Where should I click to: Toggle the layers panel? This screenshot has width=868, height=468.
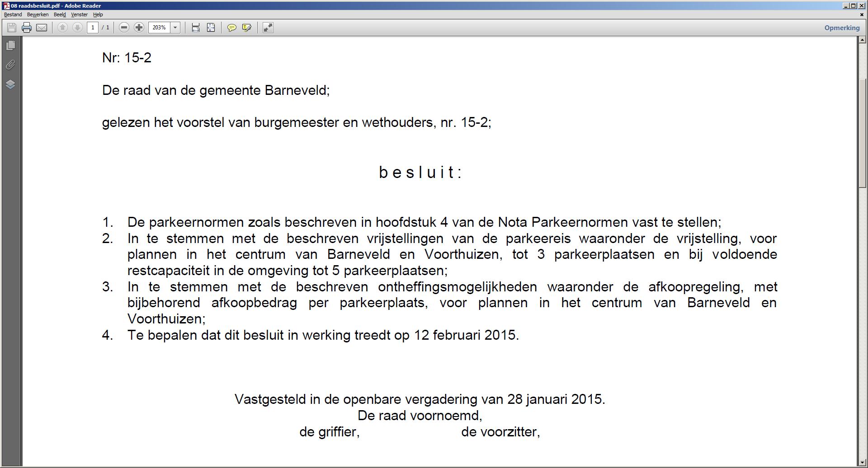pos(10,84)
